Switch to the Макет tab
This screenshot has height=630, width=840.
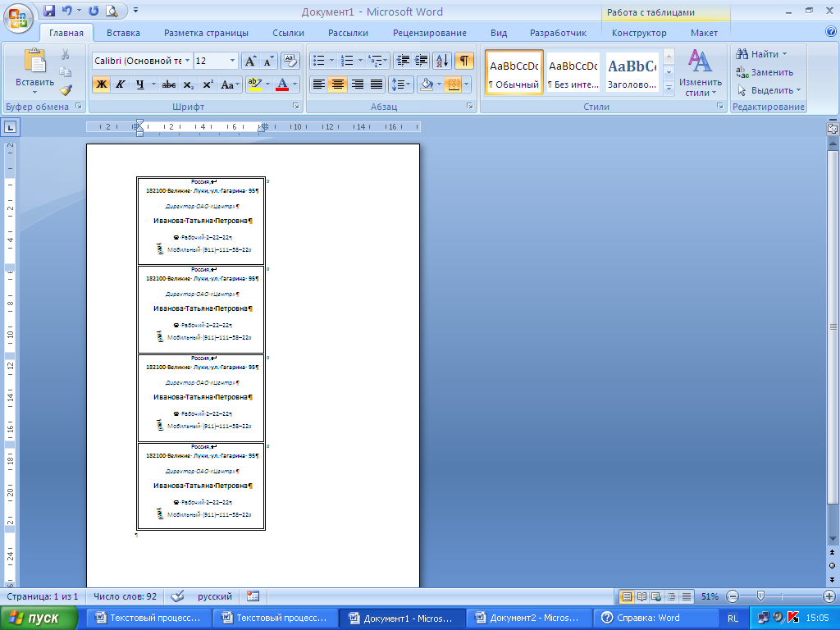[x=704, y=33]
